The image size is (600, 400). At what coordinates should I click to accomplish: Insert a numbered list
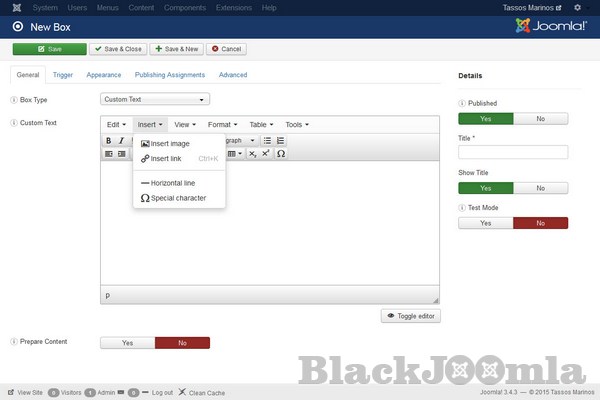pyautogui.click(x=280, y=141)
